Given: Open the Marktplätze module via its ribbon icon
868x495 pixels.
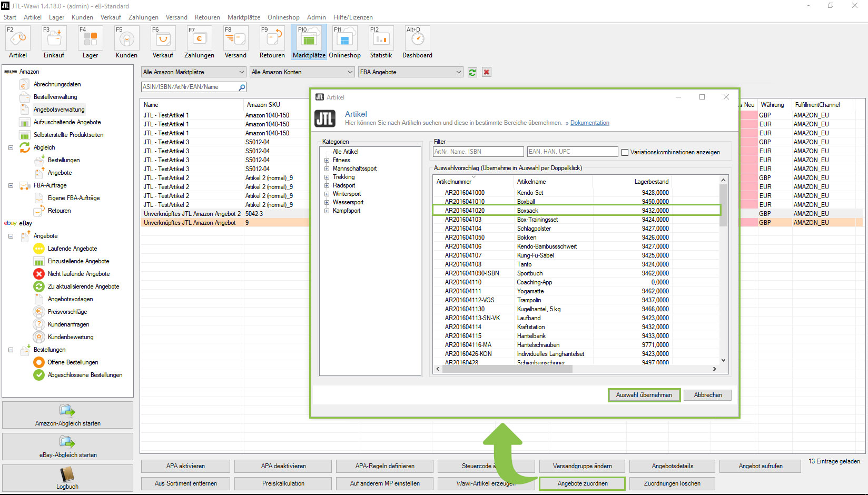Looking at the screenshot, I should tap(308, 41).
